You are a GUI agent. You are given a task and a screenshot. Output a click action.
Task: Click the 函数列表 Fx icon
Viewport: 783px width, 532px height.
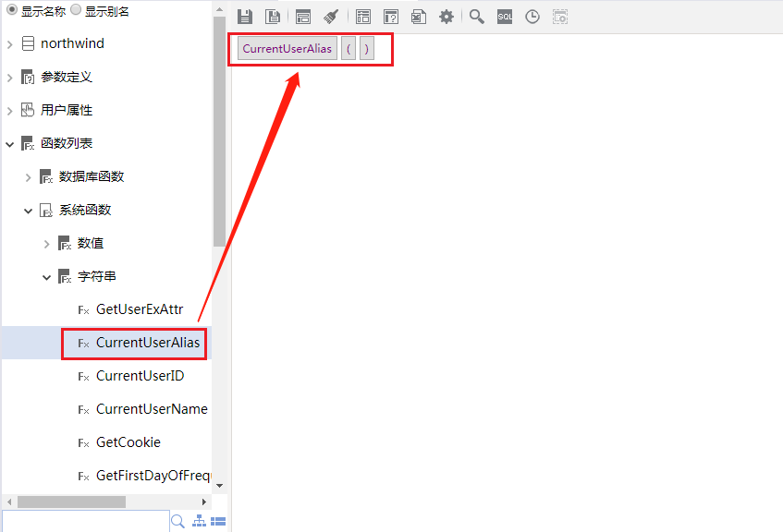pyautogui.click(x=28, y=144)
